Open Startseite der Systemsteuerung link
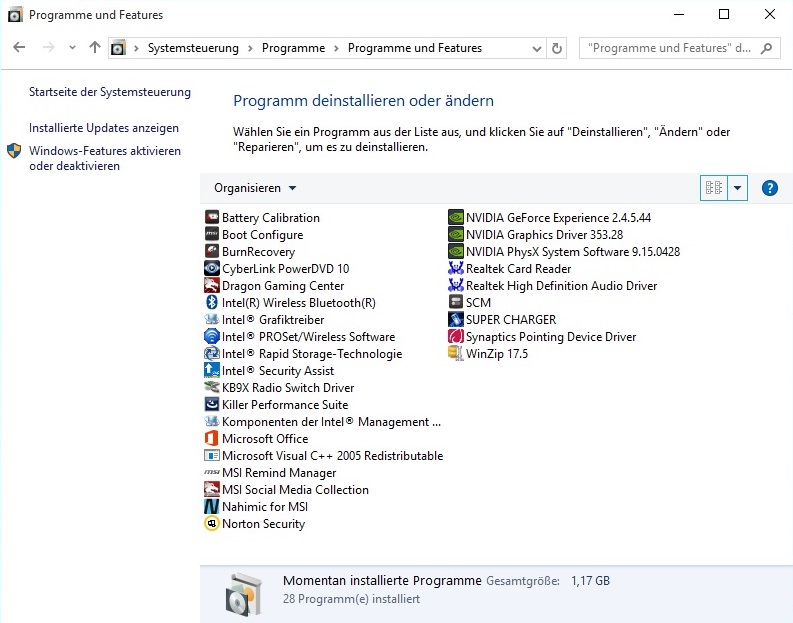793x623 pixels. (x=110, y=92)
